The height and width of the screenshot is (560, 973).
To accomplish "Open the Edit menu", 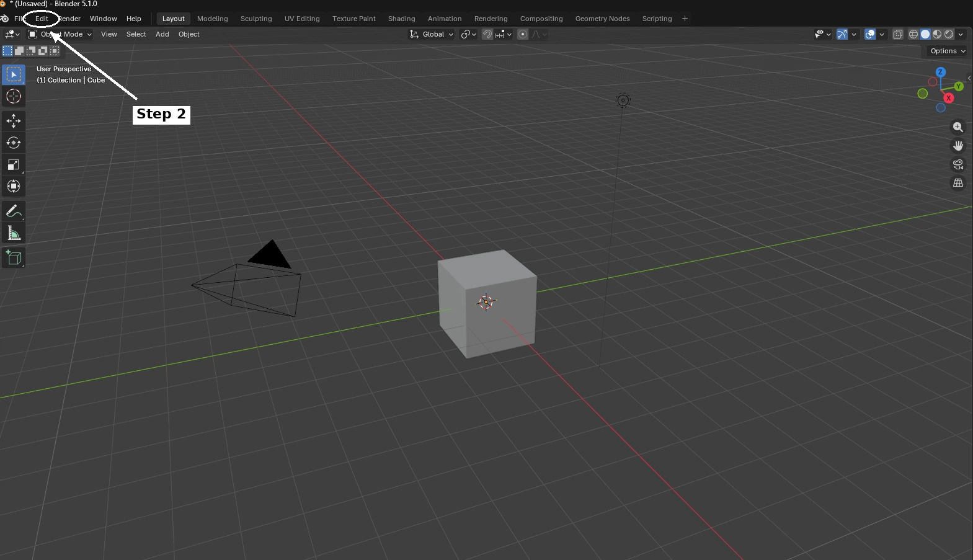I will point(42,19).
